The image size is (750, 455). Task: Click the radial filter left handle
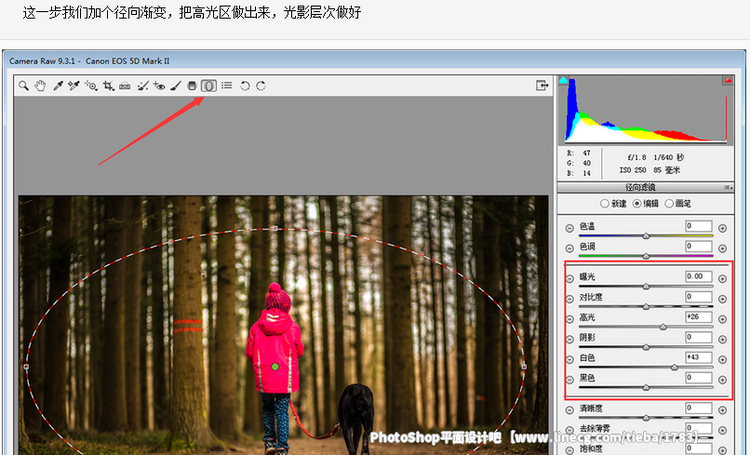pyautogui.click(x=26, y=367)
